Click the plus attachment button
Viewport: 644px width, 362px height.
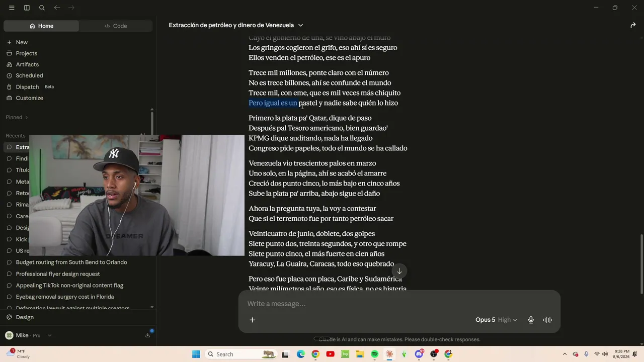tap(253, 320)
